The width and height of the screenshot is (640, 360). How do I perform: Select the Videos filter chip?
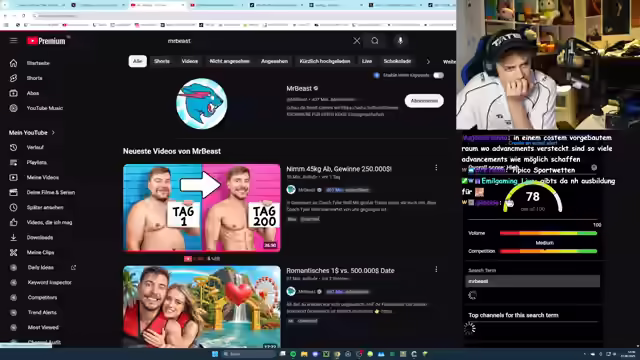(x=189, y=61)
